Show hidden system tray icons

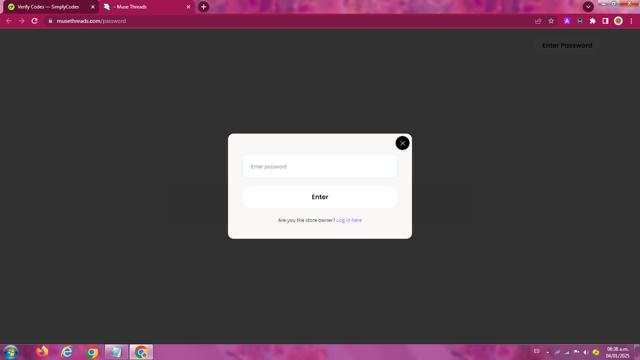pos(547,352)
